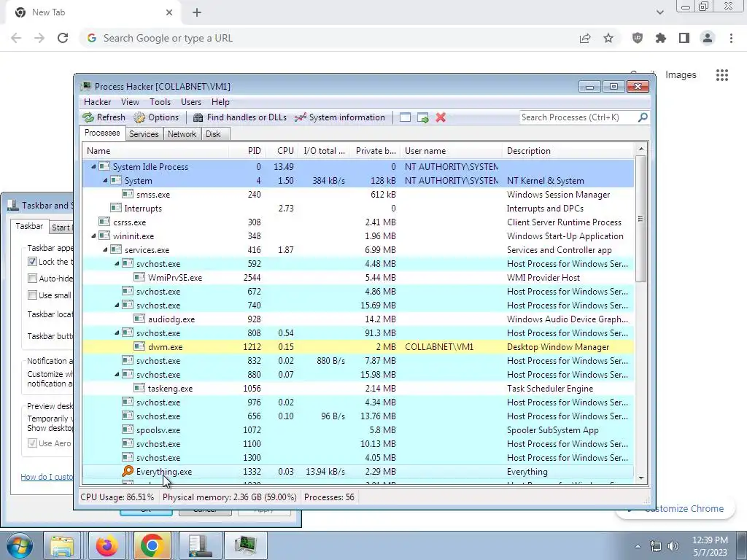This screenshot has height=560, width=747.
Task: Click process list vertical scrollbar thumb
Action: click(x=640, y=218)
